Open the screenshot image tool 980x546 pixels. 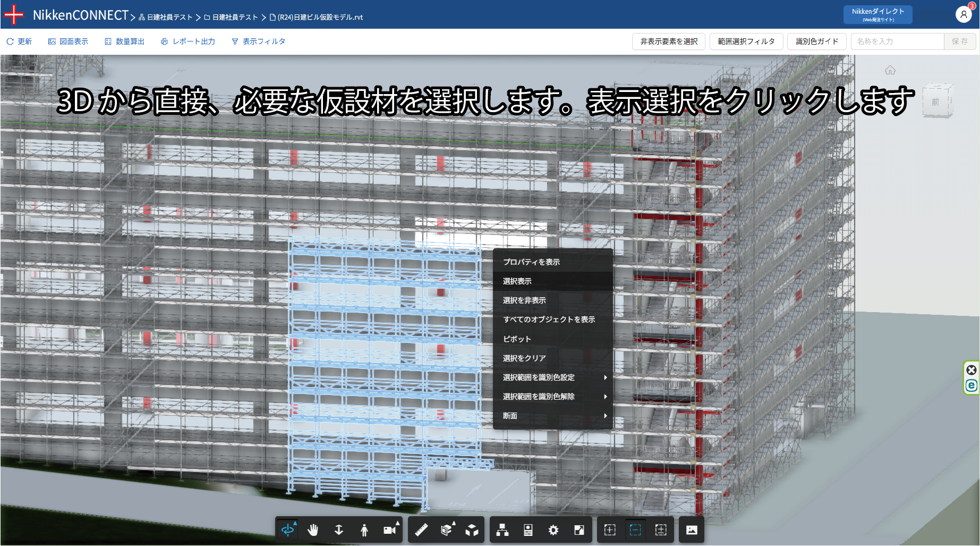click(x=692, y=530)
